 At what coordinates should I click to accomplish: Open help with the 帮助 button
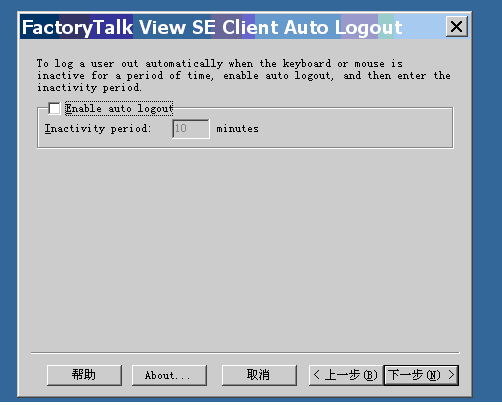point(84,375)
